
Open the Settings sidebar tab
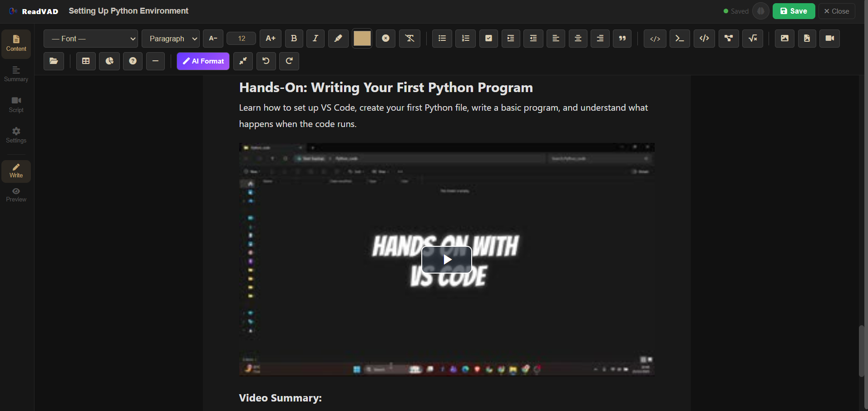(16, 136)
